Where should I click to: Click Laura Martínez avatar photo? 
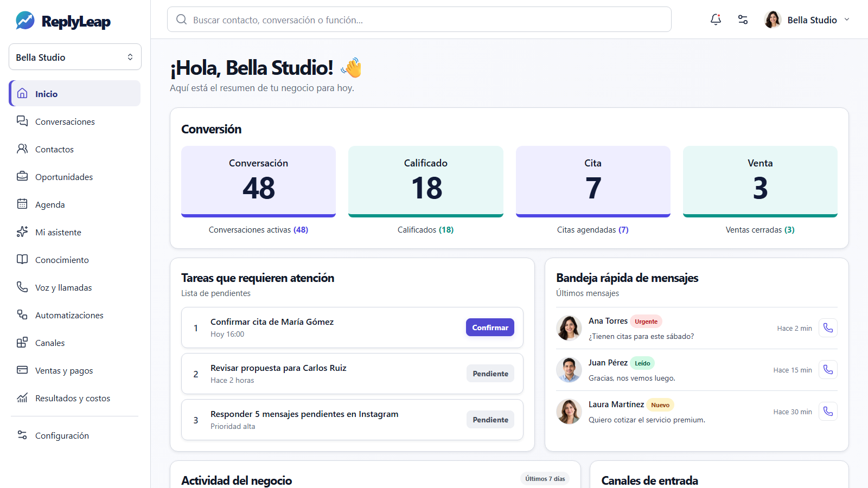[569, 411]
